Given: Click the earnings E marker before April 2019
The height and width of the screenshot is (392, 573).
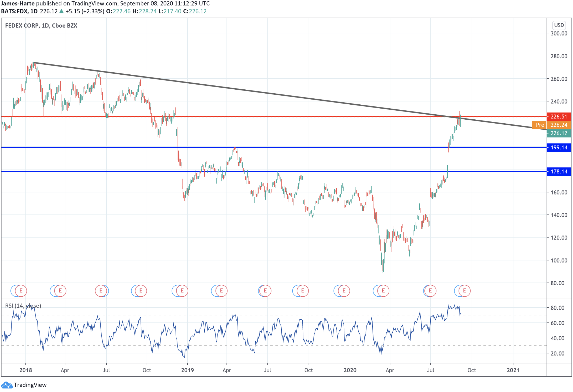Looking at the screenshot, I should pyautogui.click(x=221, y=291).
